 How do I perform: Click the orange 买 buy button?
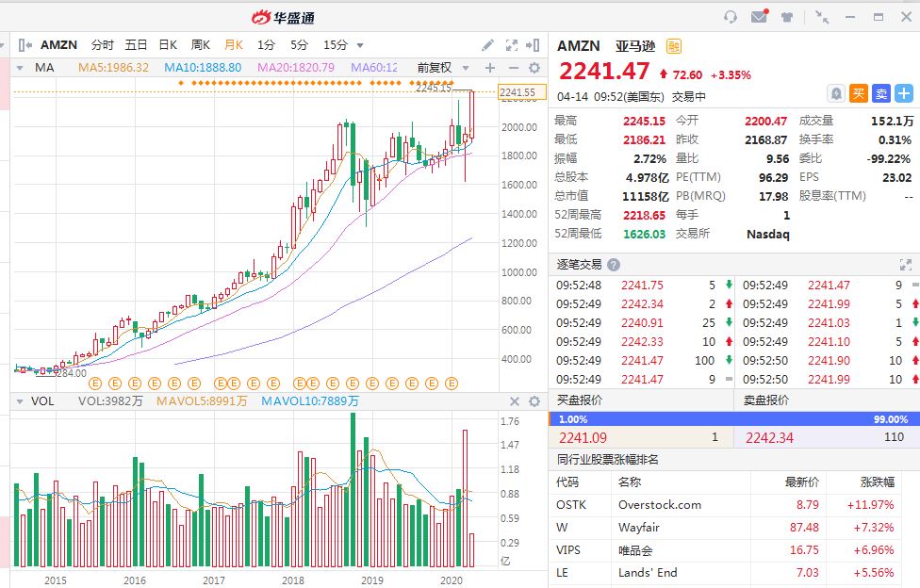click(x=859, y=93)
